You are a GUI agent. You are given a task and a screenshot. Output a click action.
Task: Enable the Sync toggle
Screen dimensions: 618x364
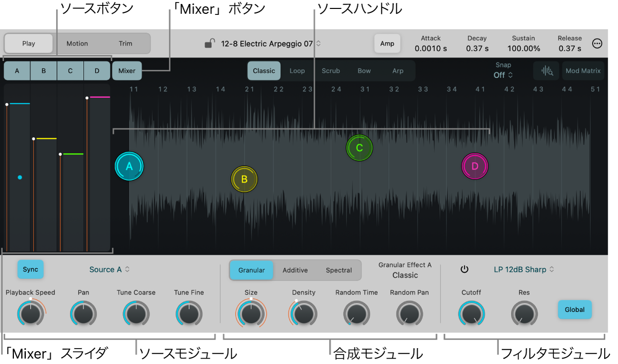coord(30,269)
